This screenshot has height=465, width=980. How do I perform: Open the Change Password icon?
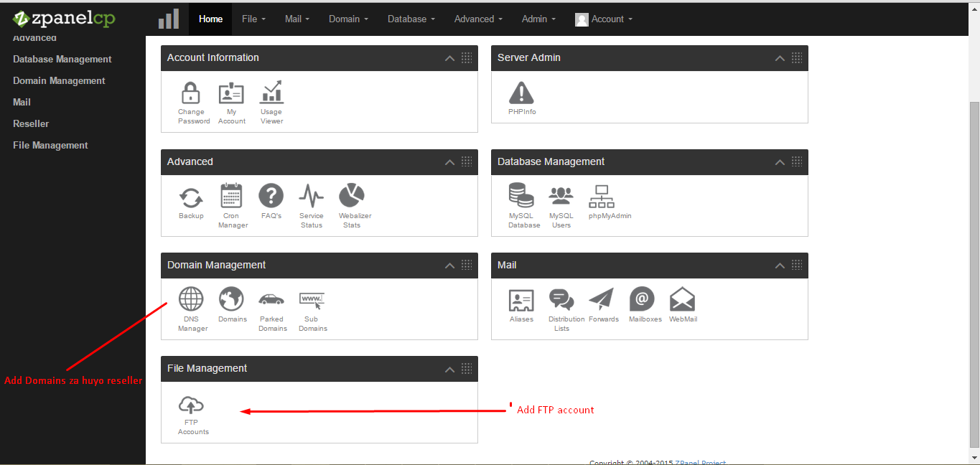tap(191, 93)
